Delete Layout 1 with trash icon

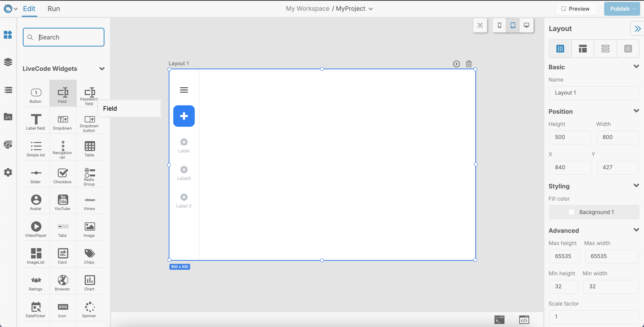click(x=469, y=64)
